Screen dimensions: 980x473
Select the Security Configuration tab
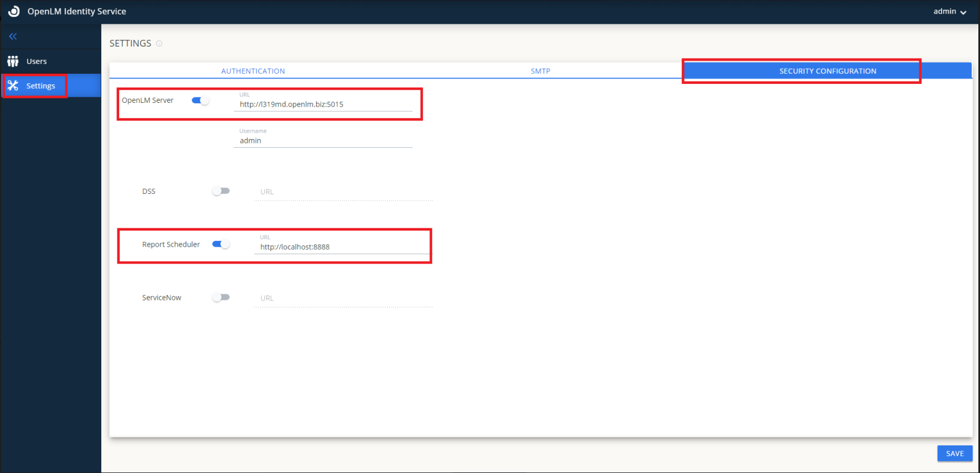(x=827, y=71)
